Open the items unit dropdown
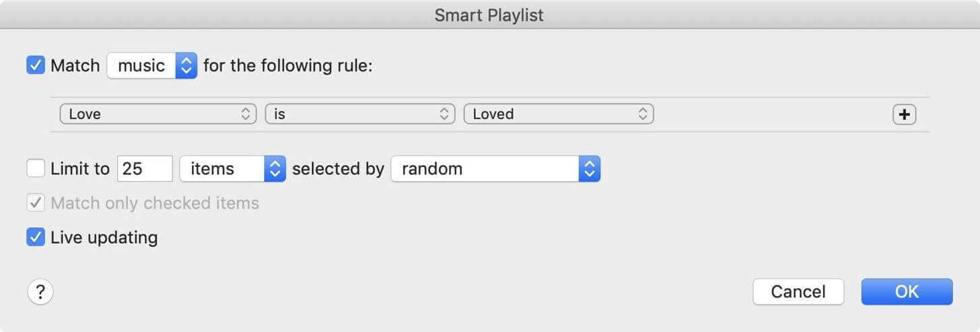 point(233,168)
